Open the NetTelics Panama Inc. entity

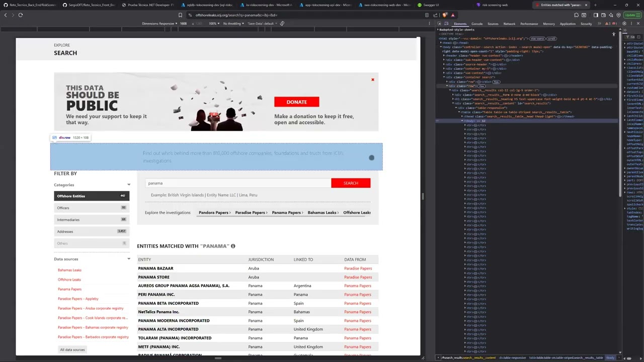tap(158, 312)
